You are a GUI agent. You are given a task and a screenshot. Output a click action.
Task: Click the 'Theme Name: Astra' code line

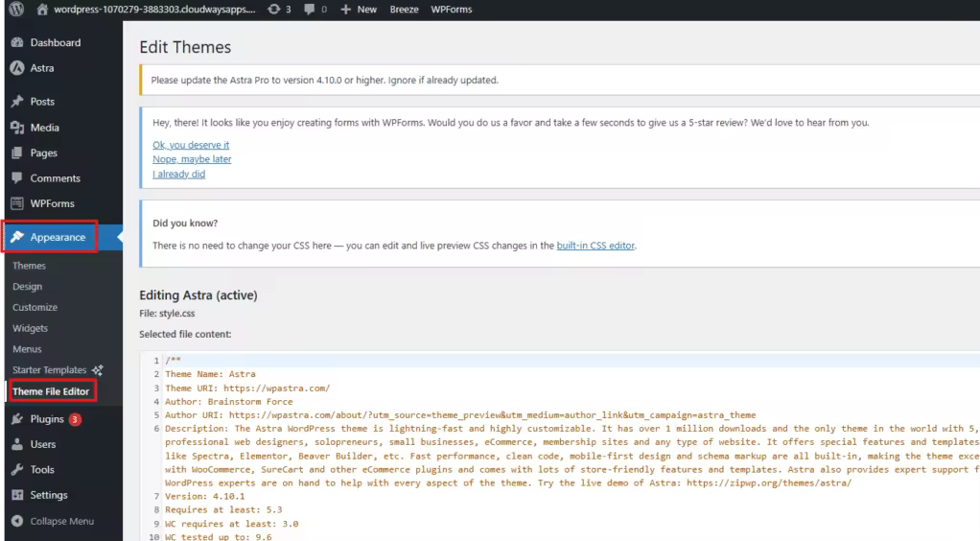210,374
